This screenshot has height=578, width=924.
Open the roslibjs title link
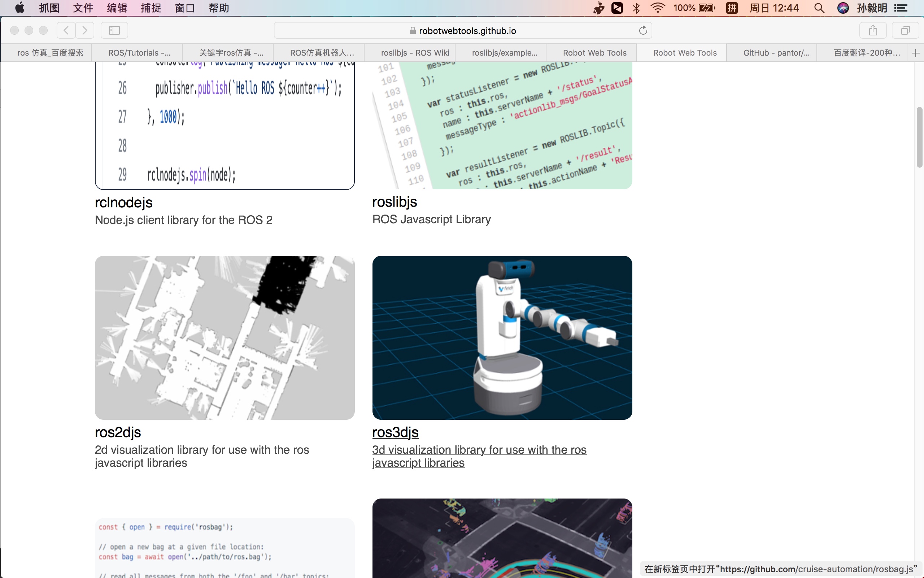[395, 202]
